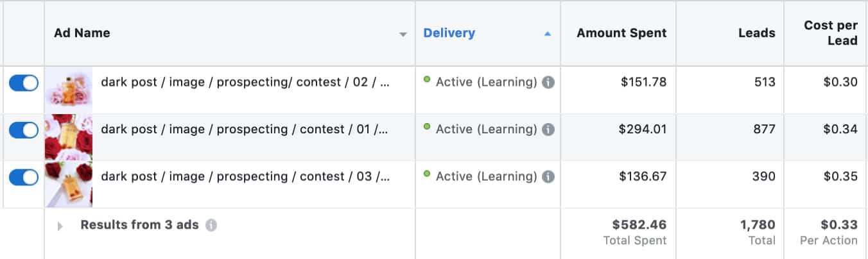Toggle off the contest / 02 ad
868x259 pixels.
pyautogui.click(x=24, y=83)
